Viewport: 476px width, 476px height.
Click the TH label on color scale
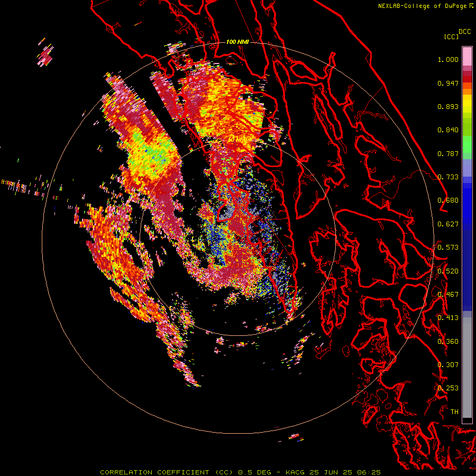(x=454, y=412)
